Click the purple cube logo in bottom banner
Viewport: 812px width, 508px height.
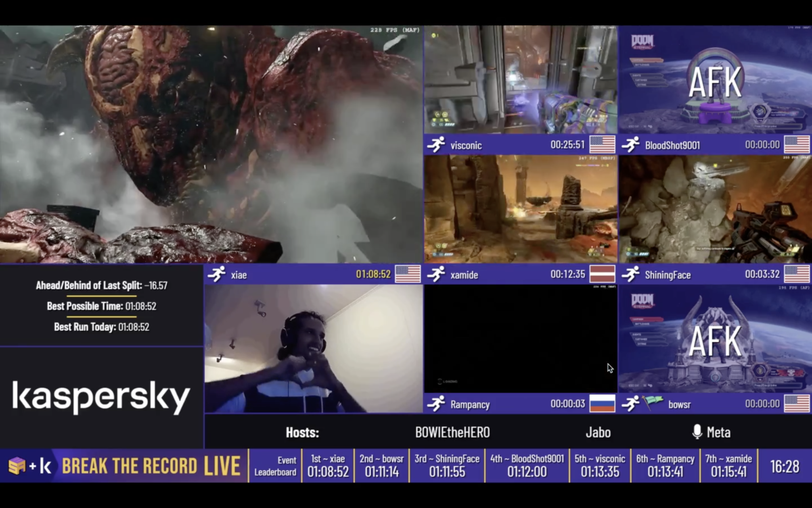(x=17, y=466)
